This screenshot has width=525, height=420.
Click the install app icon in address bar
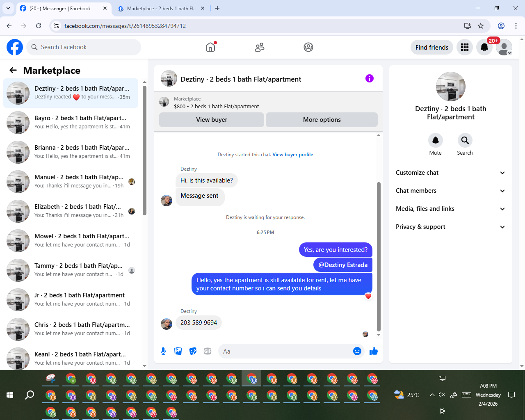click(467, 26)
